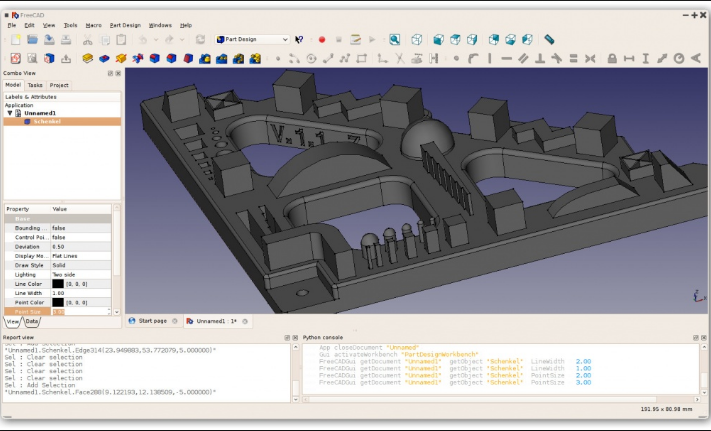The image size is (711, 431).
Task: Select the Measure distance ruler tool
Action: pyautogui.click(x=549, y=40)
